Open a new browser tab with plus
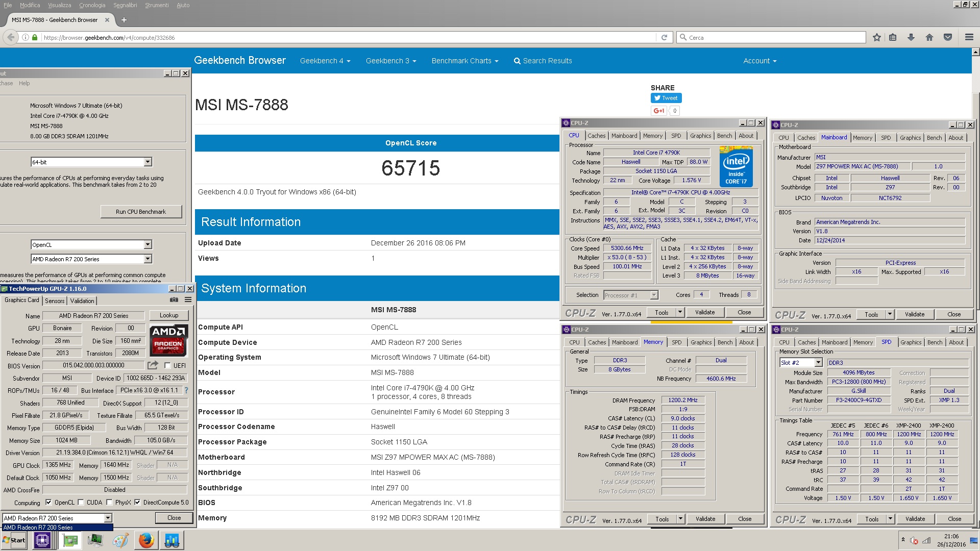This screenshot has height=551, width=980. (x=124, y=20)
